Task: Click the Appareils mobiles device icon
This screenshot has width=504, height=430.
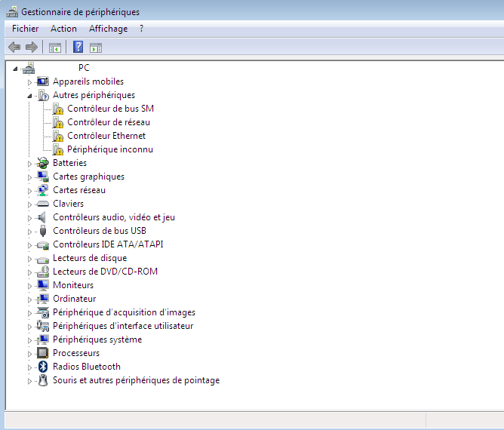Action: (43, 81)
